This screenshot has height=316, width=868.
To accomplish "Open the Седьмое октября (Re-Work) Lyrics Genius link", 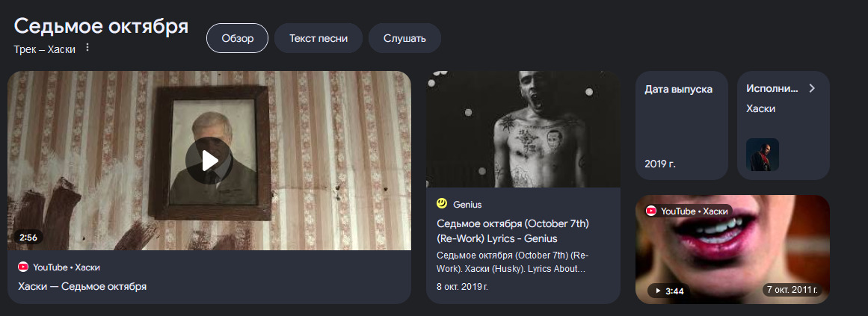I will click(512, 232).
